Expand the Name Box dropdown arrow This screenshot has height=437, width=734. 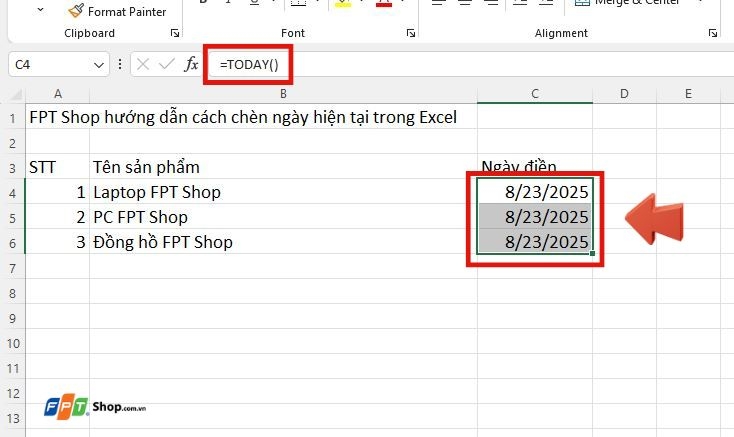pos(99,65)
